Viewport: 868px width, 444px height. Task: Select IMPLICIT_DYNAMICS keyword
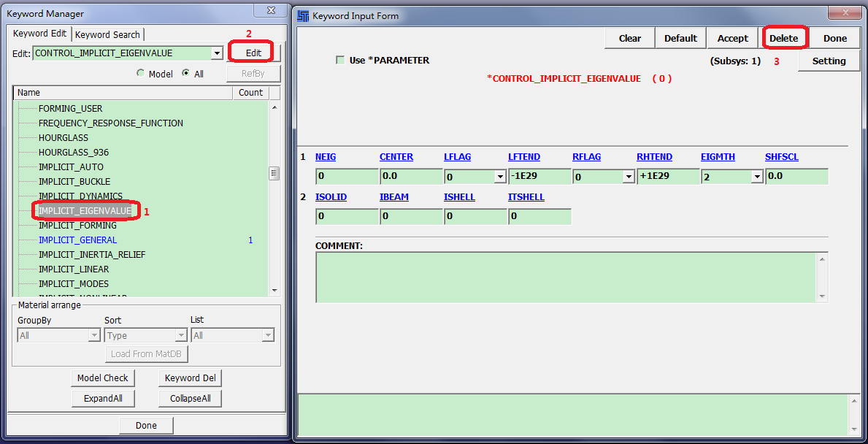(80, 196)
